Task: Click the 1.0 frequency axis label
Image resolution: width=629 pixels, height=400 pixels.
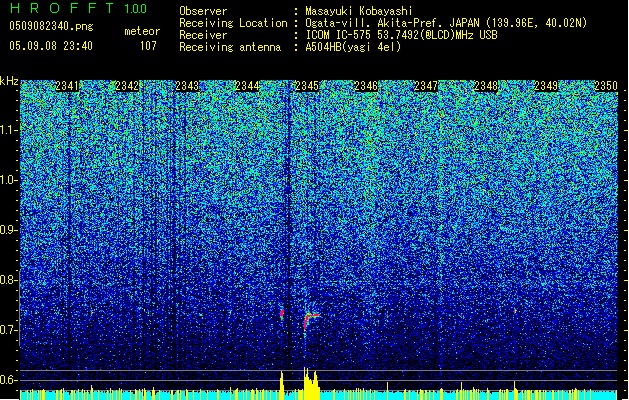Action: coord(9,180)
